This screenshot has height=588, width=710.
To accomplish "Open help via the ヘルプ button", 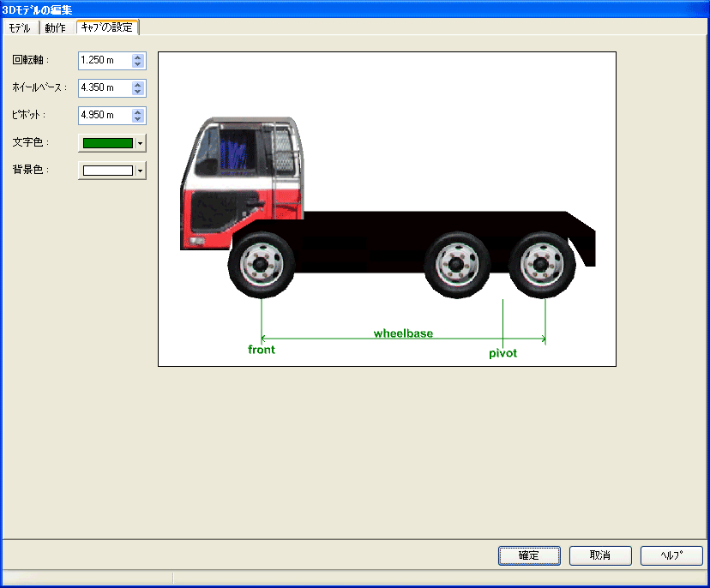I will point(671,555).
